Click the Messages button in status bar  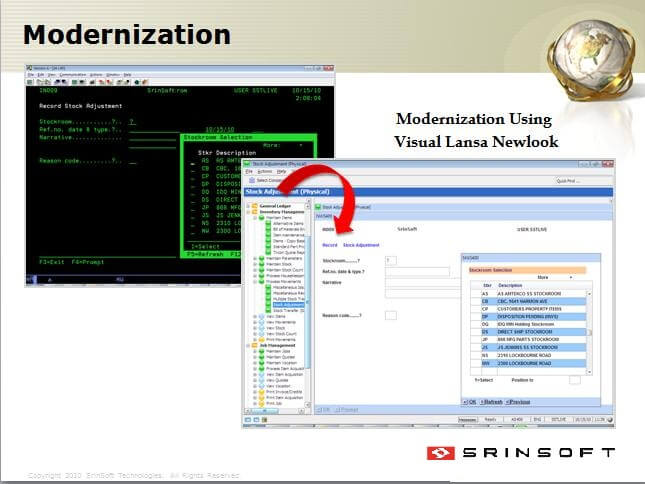467,419
